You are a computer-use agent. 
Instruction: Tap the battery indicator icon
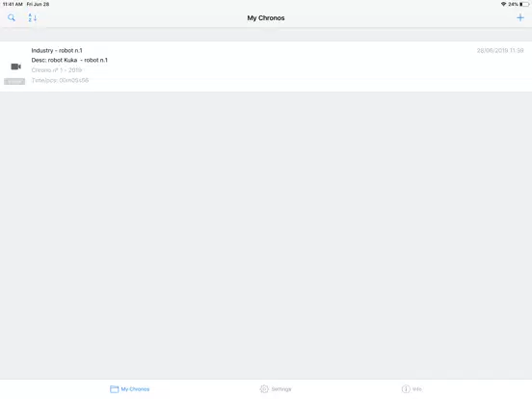pos(524,4)
